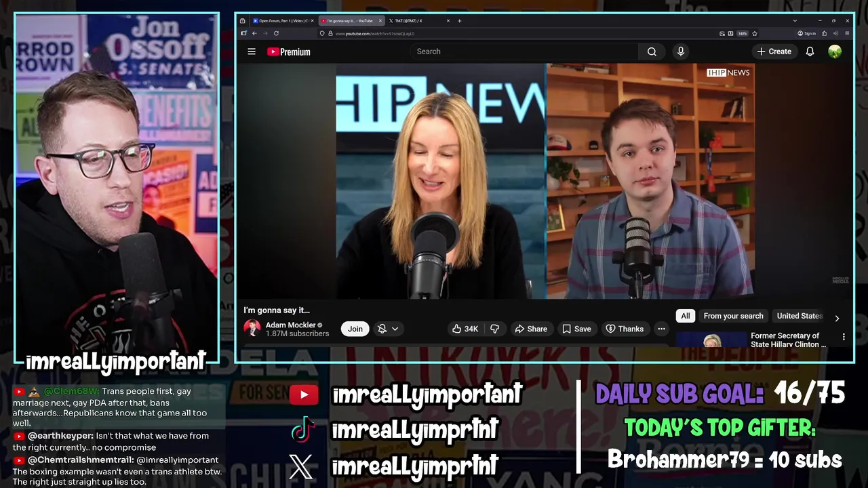Image resolution: width=868 pixels, height=488 pixels.
Task: Select the All filter chip
Action: tap(686, 316)
